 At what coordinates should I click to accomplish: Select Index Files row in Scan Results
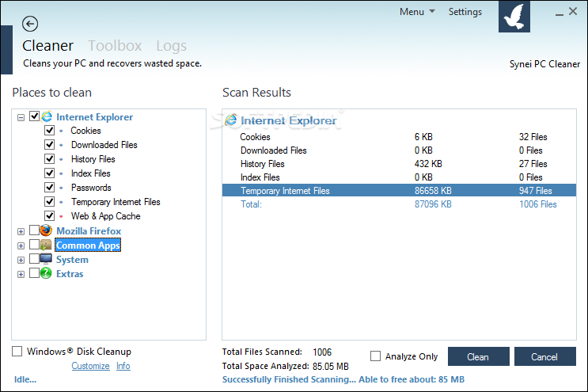(x=399, y=177)
